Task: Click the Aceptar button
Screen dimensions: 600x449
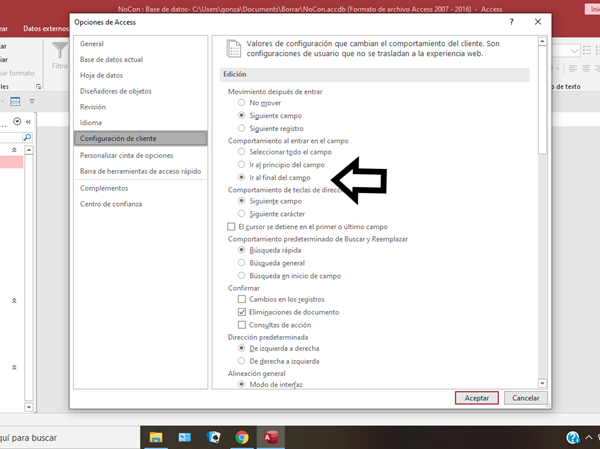Action: point(476,398)
